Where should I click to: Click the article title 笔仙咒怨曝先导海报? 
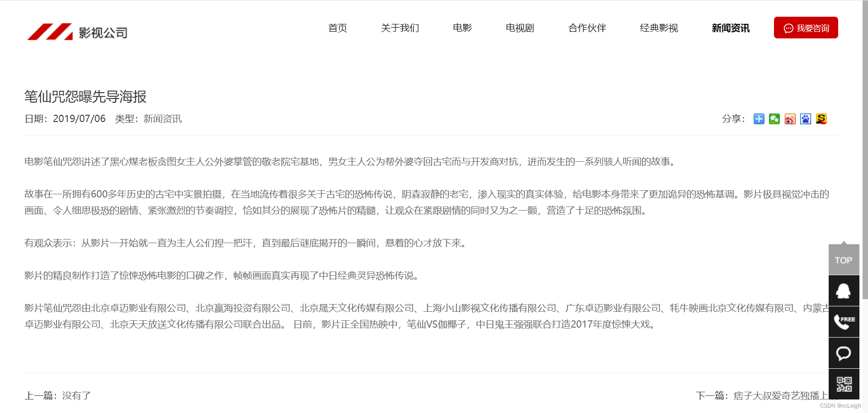click(85, 96)
